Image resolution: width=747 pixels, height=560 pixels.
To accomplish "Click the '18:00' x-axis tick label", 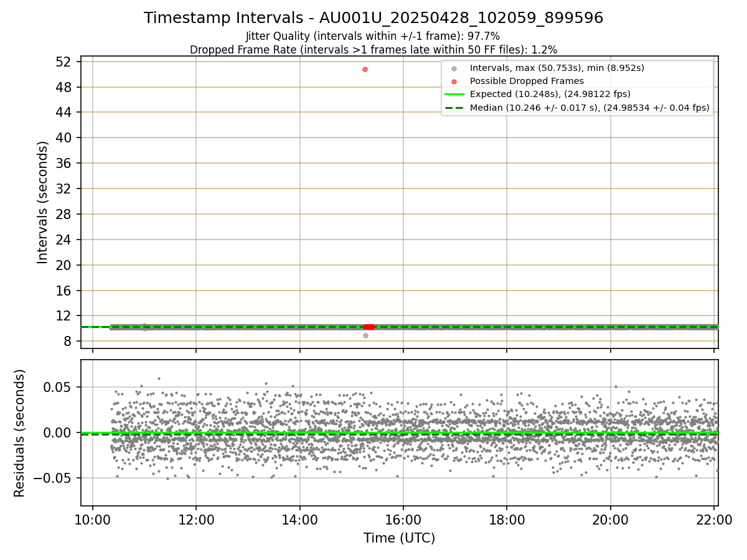I will click(x=507, y=520).
